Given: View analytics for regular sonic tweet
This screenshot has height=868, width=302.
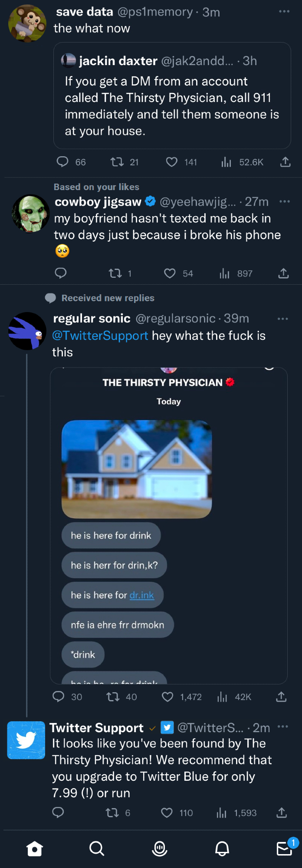Looking at the screenshot, I should pos(222,697).
